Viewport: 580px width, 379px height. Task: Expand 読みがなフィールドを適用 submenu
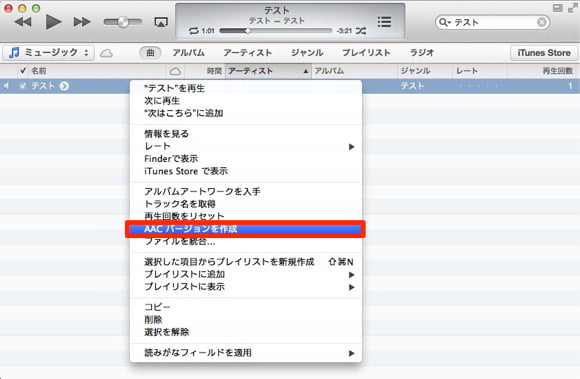(246, 353)
